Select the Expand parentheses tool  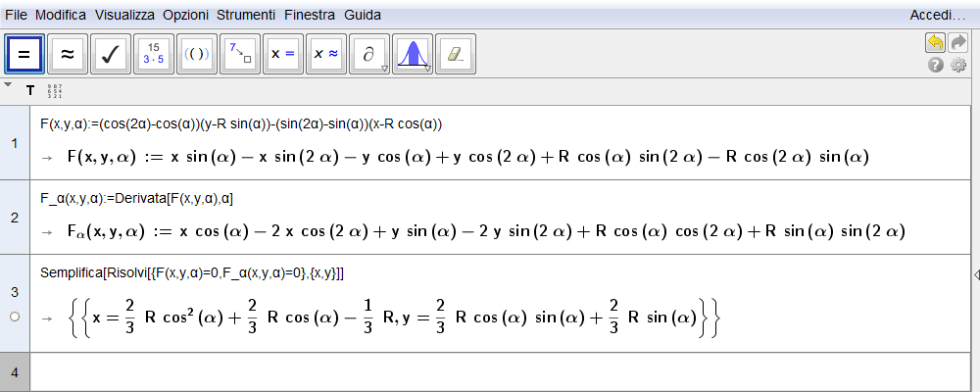pyautogui.click(x=197, y=55)
